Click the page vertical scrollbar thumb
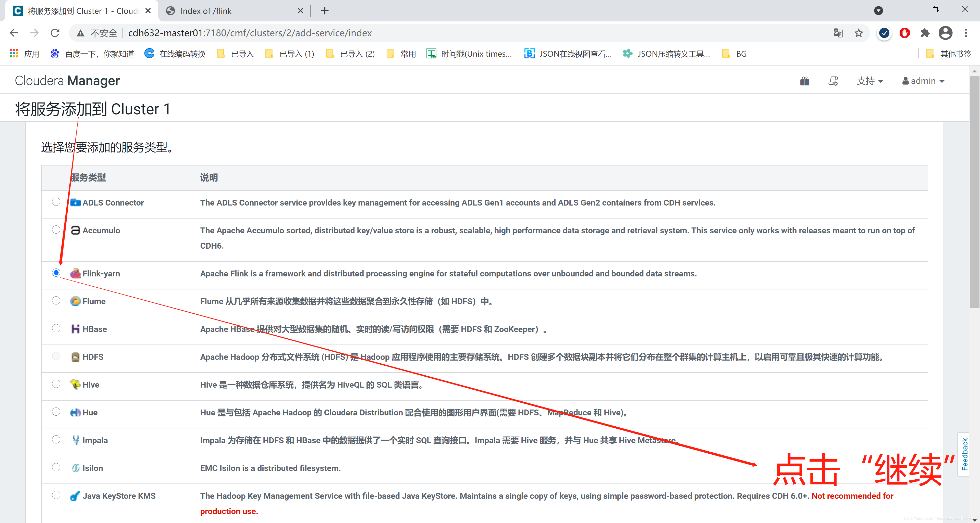The image size is (980, 523). pyautogui.click(x=974, y=192)
